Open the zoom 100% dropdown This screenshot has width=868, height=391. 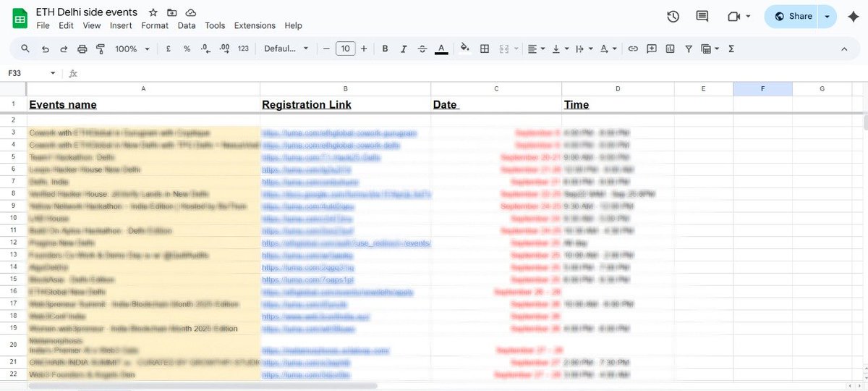click(x=132, y=49)
